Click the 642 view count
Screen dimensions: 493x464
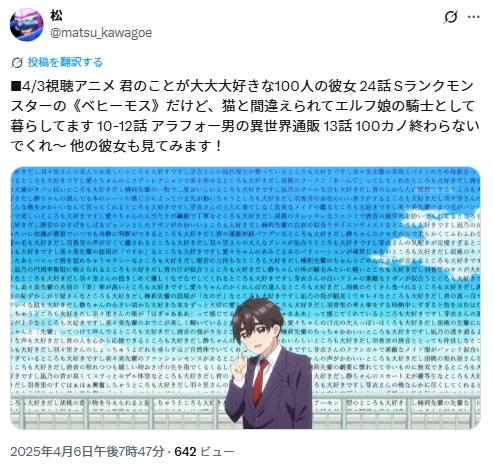pyautogui.click(x=185, y=452)
